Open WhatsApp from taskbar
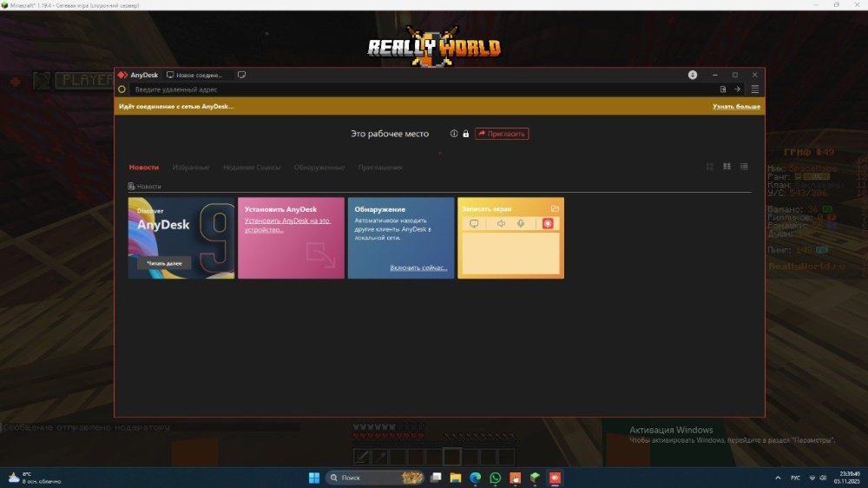This screenshot has height=488, width=868. tap(496, 478)
